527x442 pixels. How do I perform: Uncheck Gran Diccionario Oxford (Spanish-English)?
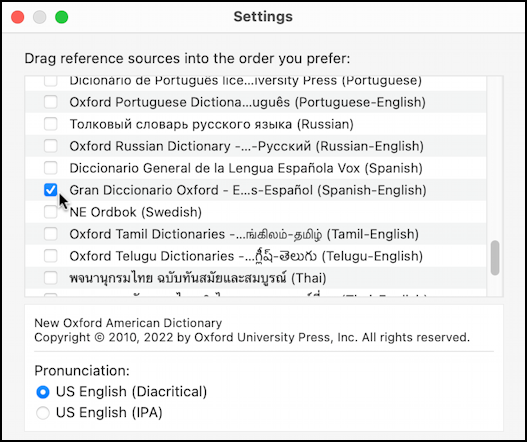click(x=50, y=190)
